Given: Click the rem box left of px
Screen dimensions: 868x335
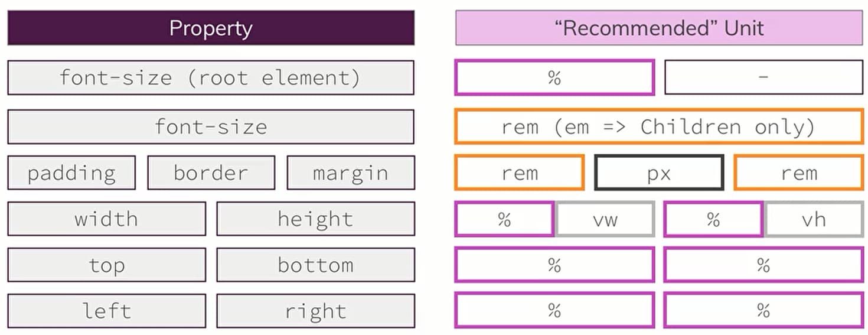Looking at the screenshot, I should (x=520, y=173).
